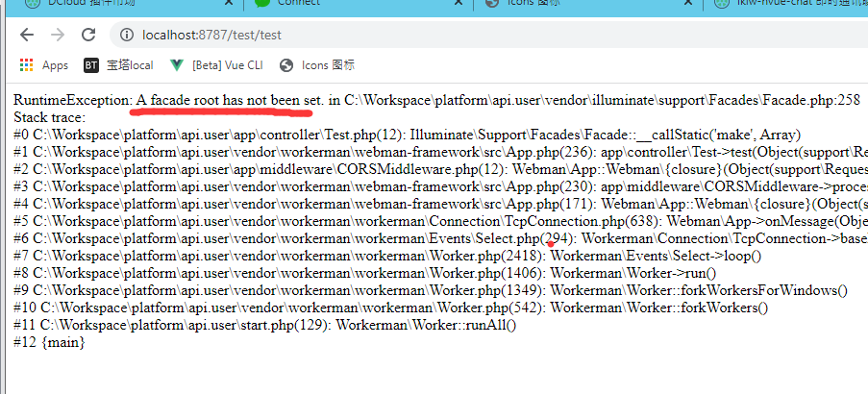Reload the localhost test page
The width and height of the screenshot is (868, 394).
88,35
